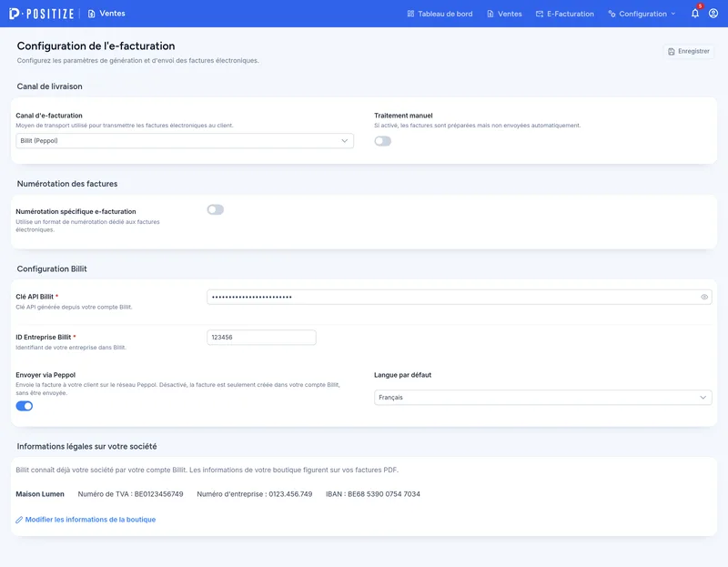Open Ventes in the navigation bar
Image resolution: width=728 pixels, height=567 pixels.
(504, 14)
